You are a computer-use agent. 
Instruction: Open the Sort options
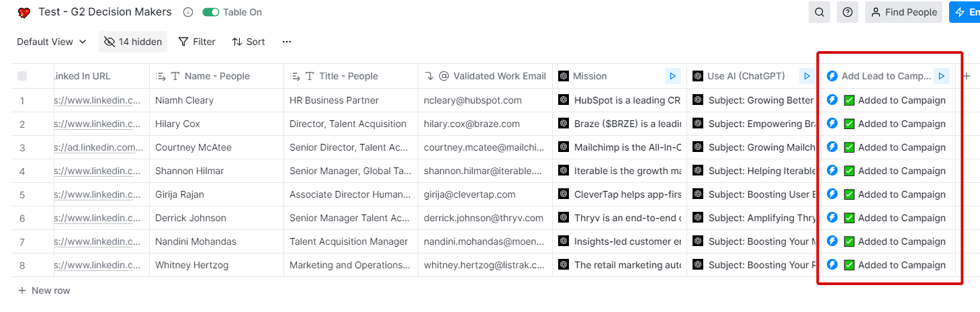click(x=249, y=42)
